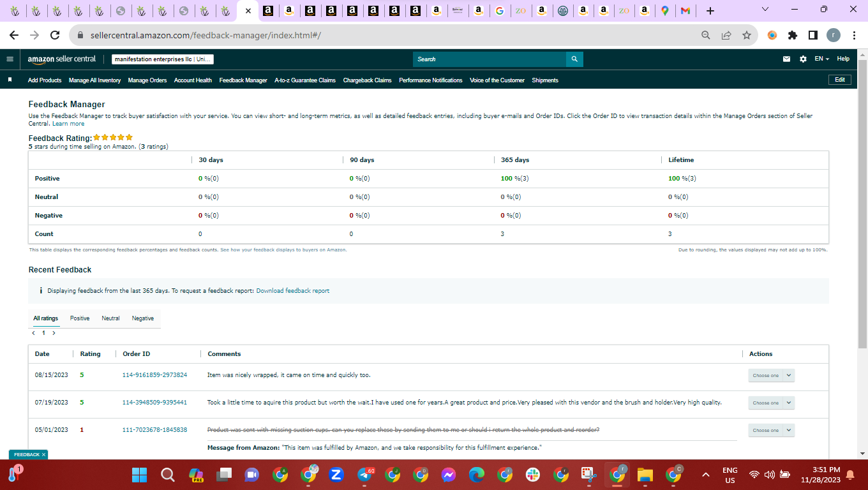Open the Add Products menu
868x490 pixels.
[45, 80]
